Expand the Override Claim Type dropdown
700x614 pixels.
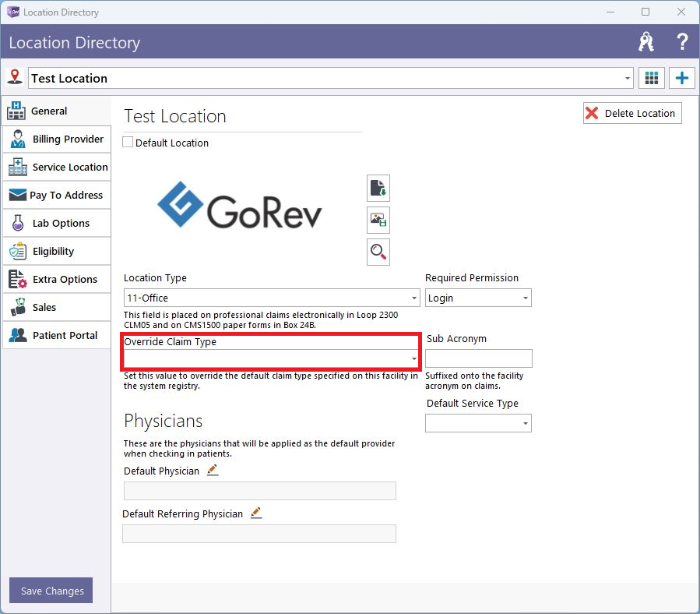point(413,358)
